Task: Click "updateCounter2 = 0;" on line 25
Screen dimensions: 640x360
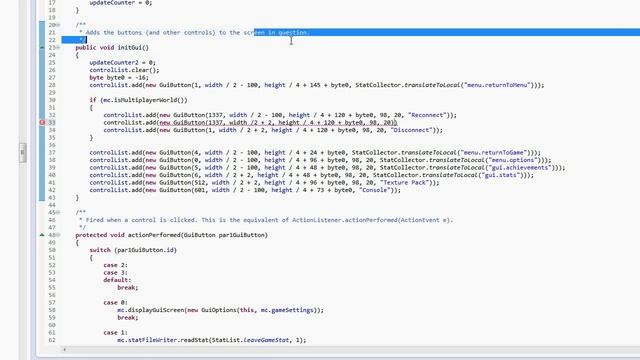Action: [123, 63]
